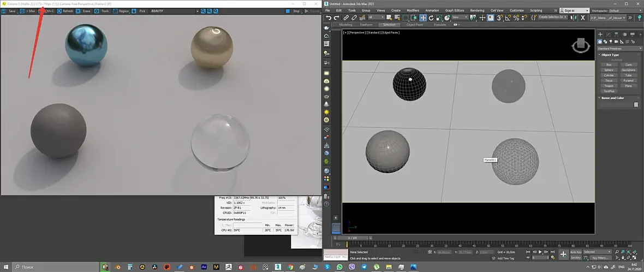Open the BEAUTY render element dropdown

(x=157, y=11)
